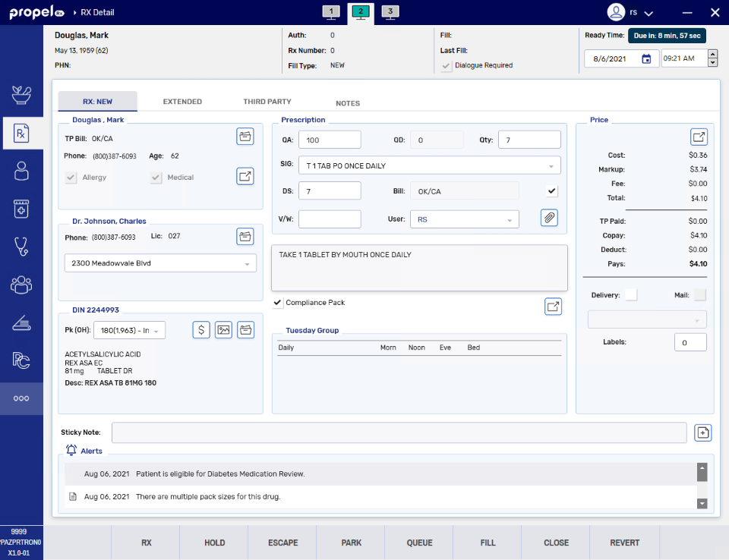
Task: Click the Sticky Note input field
Action: click(x=399, y=433)
